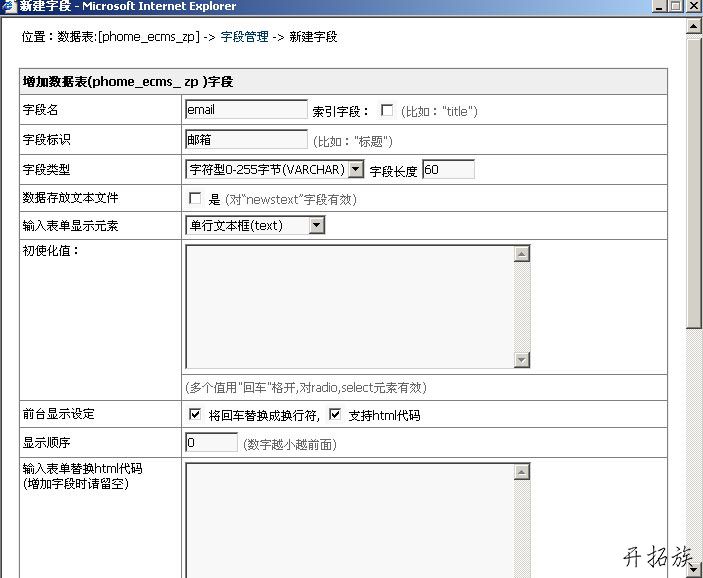Screen dimensions: 703x578
Task: Enable the 数据存放文本文件 checkbox
Action: point(195,198)
